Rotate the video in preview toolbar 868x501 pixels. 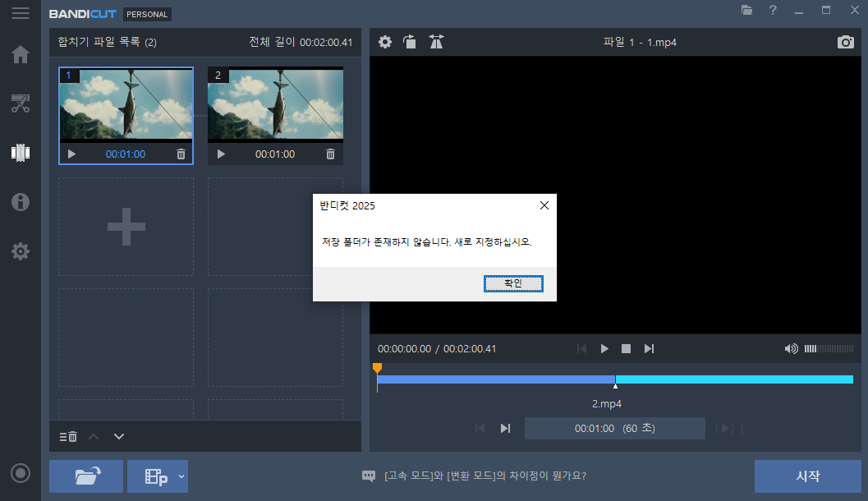click(x=410, y=42)
